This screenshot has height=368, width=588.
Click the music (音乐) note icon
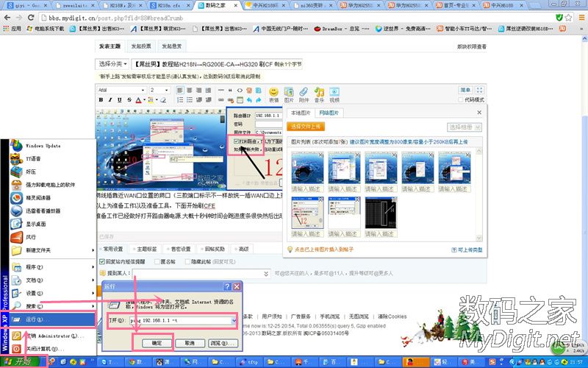(x=319, y=92)
